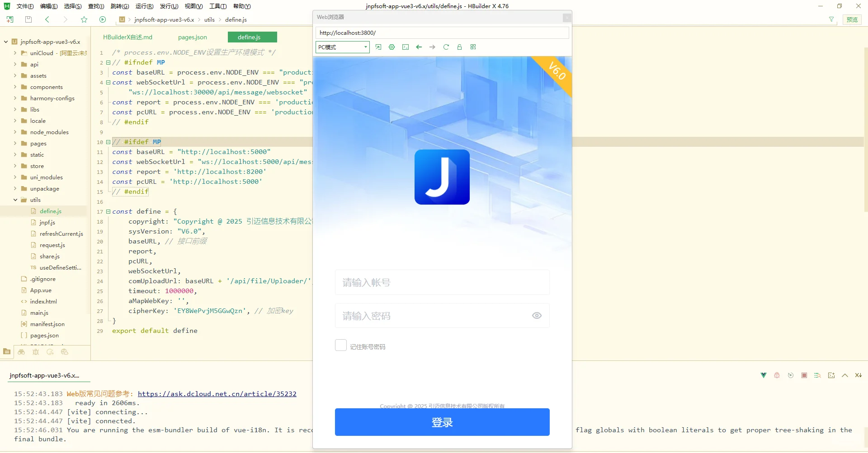This screenshot has height=453, width=868.
Task: Stop the running process with the red square icon
Action: click(x=804, y=375)
